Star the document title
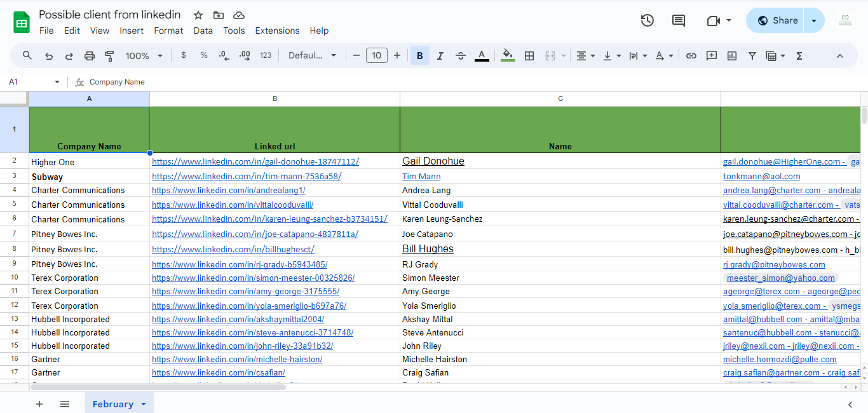The height and width of the screenshot is (413, 868). point(198,15)
